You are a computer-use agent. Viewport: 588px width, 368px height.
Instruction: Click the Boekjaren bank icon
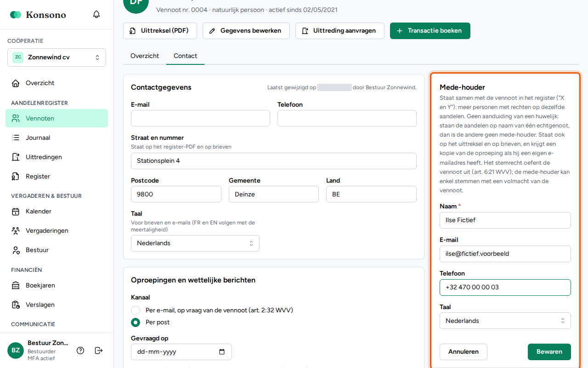(16, 286)
